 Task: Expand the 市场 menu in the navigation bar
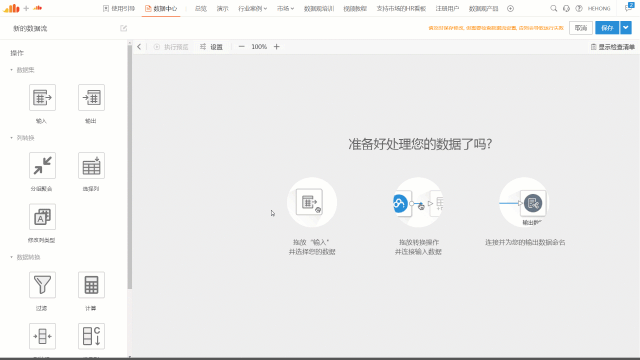(285, 9)
